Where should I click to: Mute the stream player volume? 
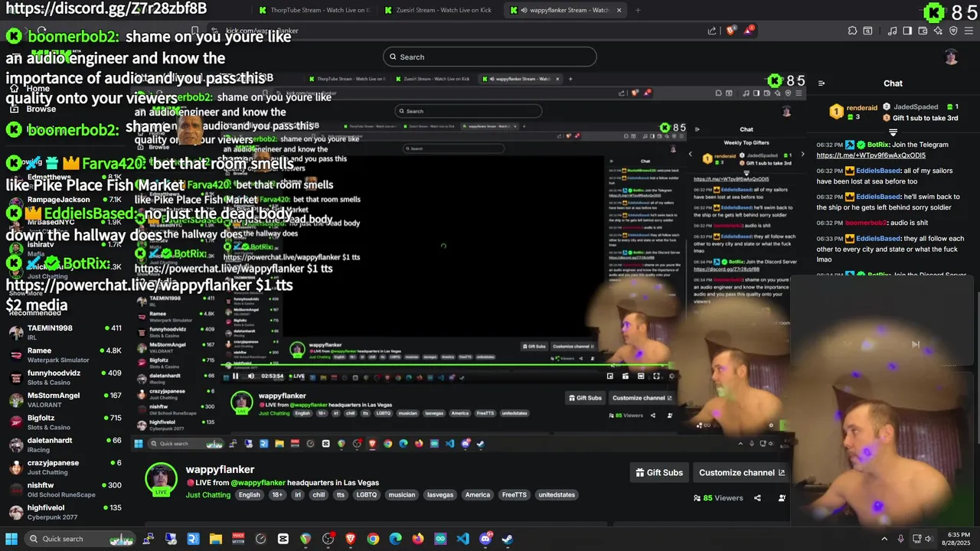pos(250,376)
